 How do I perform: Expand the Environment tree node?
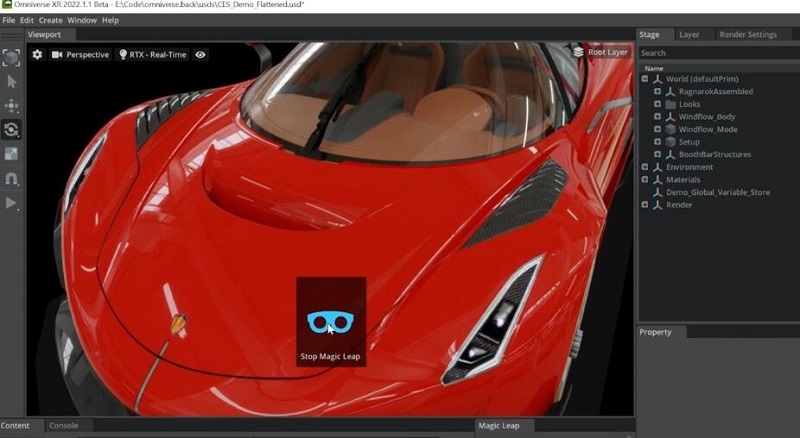[x=645, y=167]
